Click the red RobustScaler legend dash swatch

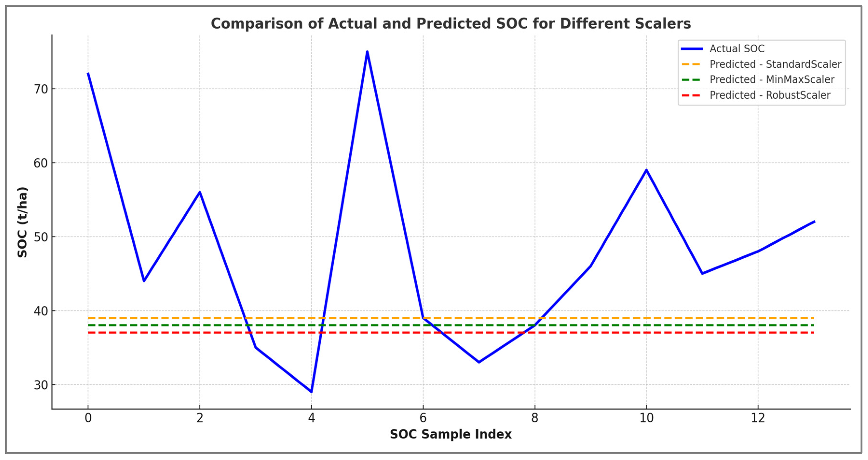(x=691, y=95)
